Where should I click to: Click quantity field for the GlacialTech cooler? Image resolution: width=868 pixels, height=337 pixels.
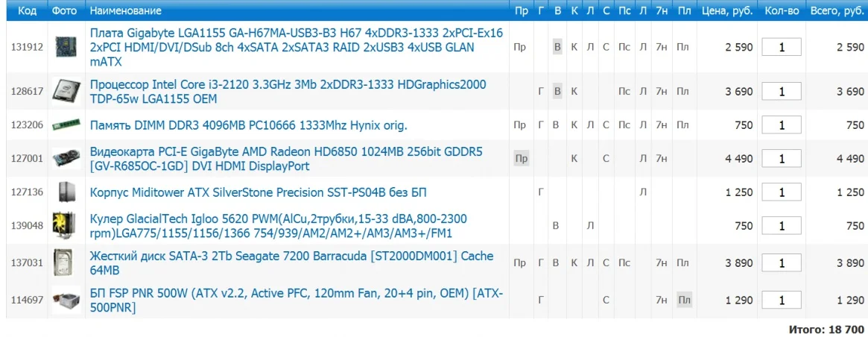click(x=782, y=226)
